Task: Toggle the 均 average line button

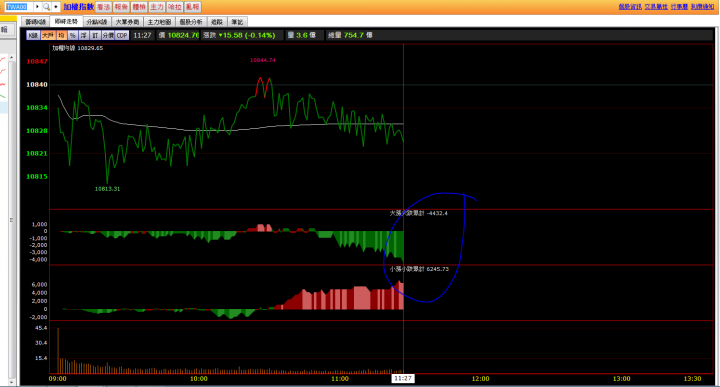Action: coord(62,35)
